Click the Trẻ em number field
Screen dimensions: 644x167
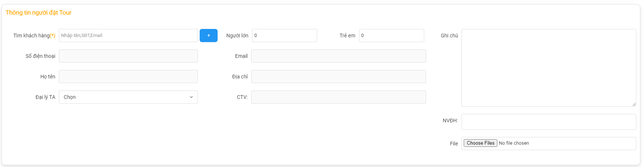[x=392, y=36]
